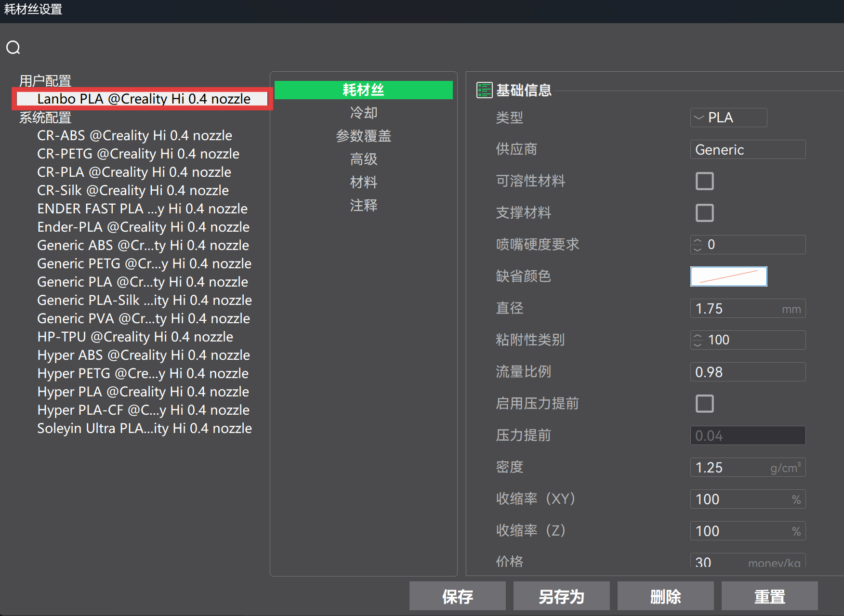Click the 用户配置 group header
The width and height of the screenshot is (844, 616).
[x=45, y=80]
